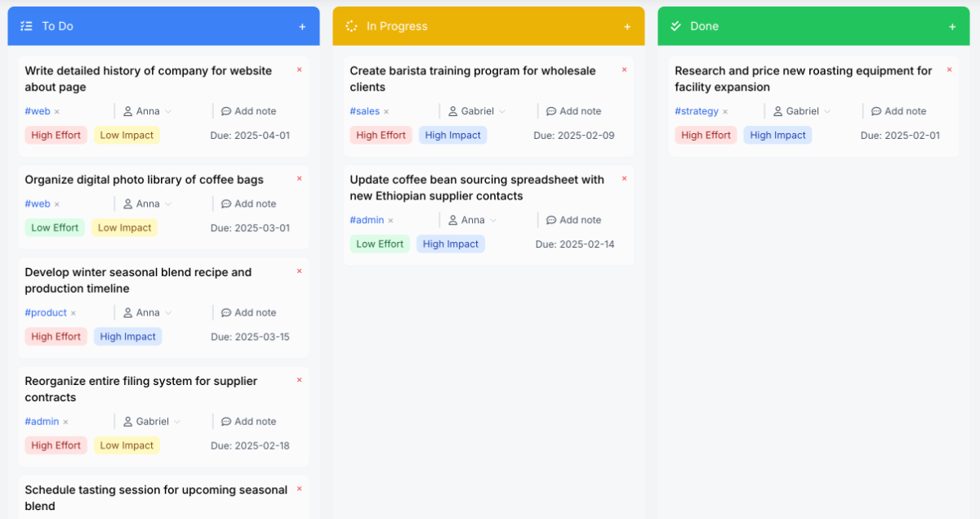Open the #strategy tag link
980x519 pixels.
tap(697, 111)
